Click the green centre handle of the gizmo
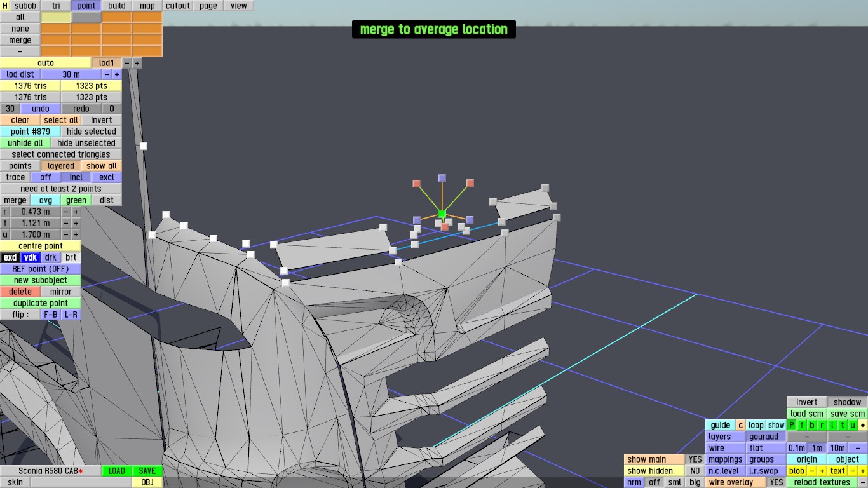The width and height of the screenshot is (868, 488). click(442, 213)
